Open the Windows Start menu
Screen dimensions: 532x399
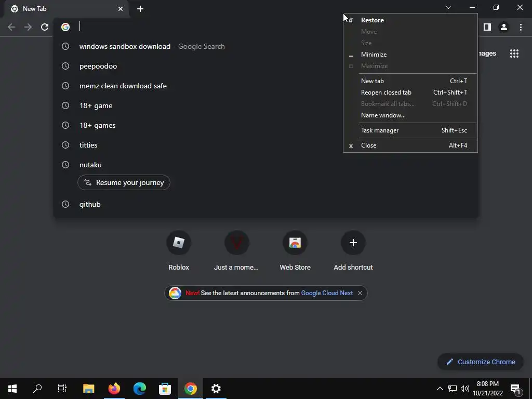[12, 389]
